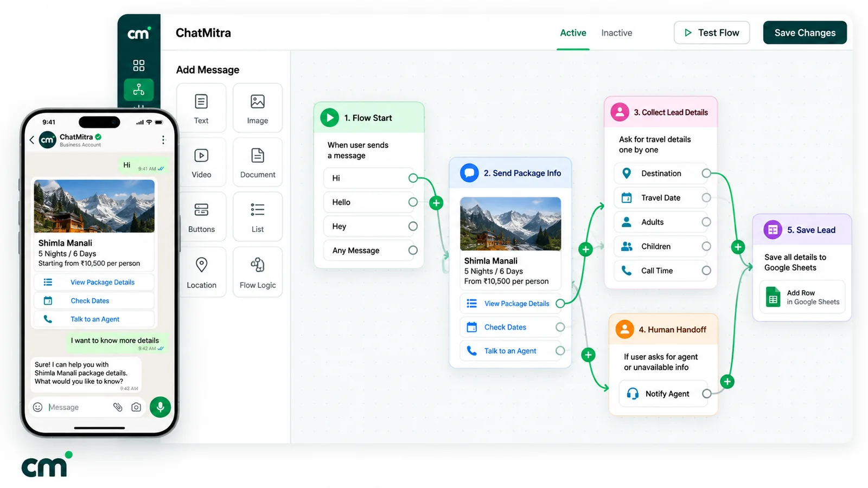The image size is (868, 488).
Task: Click the Human Handoff agent icon
Action: (x=625, y=329)
